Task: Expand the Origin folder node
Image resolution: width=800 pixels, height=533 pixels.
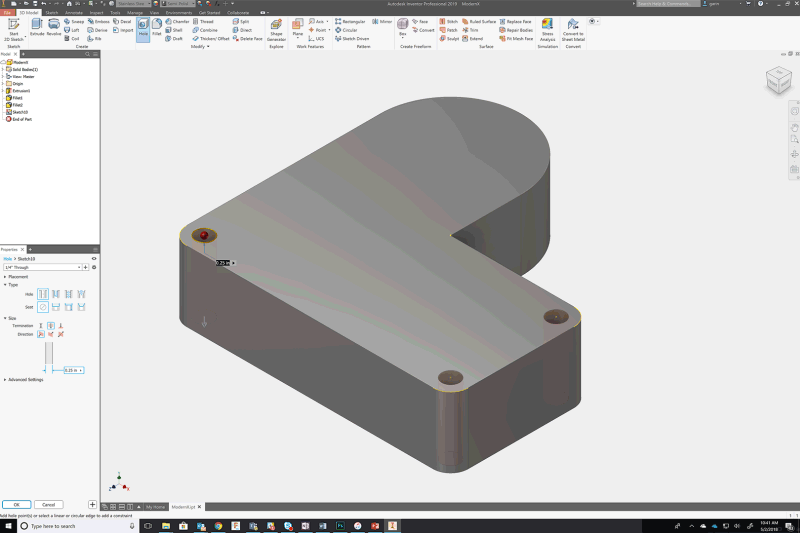Action: click(3, 84)
